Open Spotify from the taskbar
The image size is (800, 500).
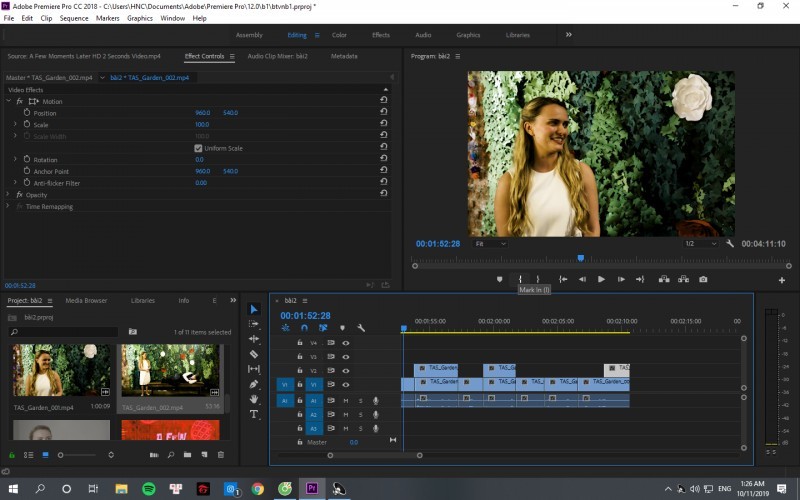click(148, 489)
